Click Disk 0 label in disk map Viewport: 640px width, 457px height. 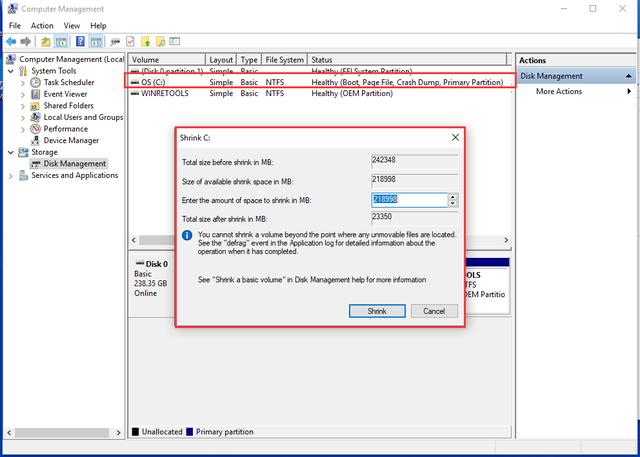[157, 264]
